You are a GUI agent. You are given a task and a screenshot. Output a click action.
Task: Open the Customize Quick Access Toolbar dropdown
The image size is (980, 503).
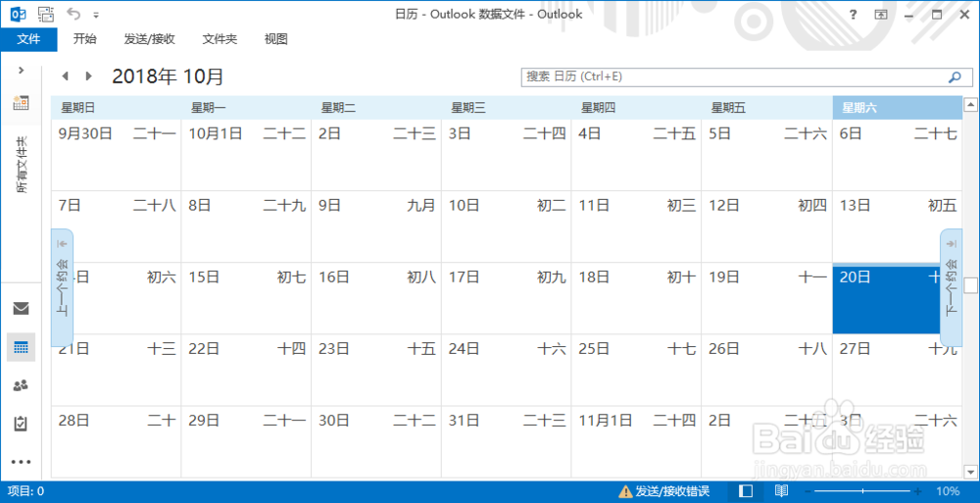96,15
